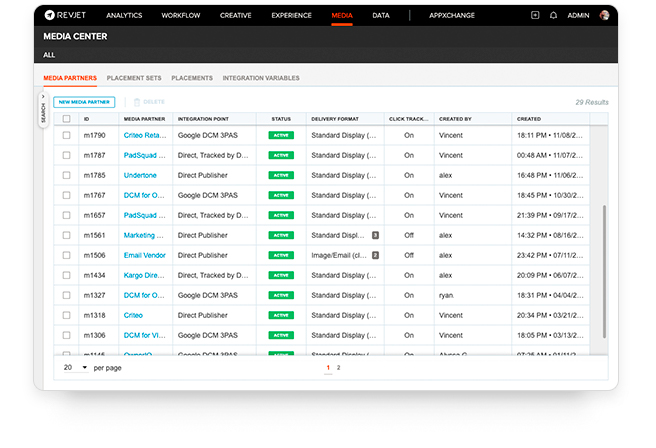Sort by Created By column header
Image resolution: width=656 pixels, height=448 pixels.
pos(455,119)
